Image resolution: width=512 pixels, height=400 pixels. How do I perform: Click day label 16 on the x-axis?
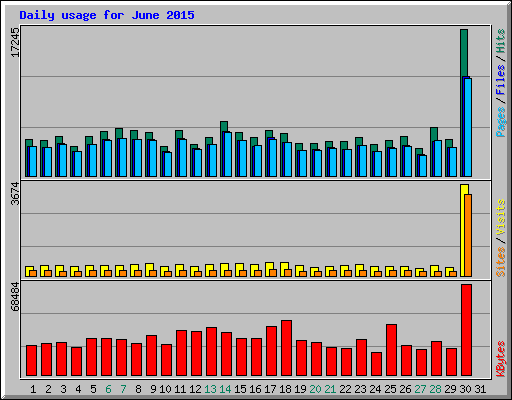(255, 389)
